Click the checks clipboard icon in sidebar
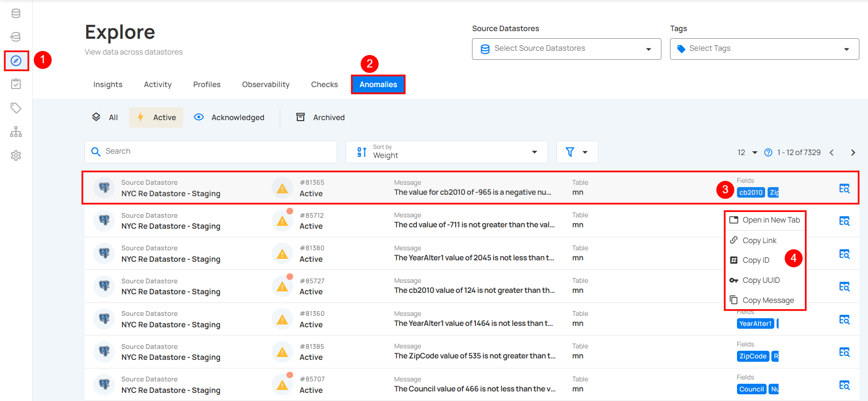This screenshot has height=401, width=868. point(16,84)
